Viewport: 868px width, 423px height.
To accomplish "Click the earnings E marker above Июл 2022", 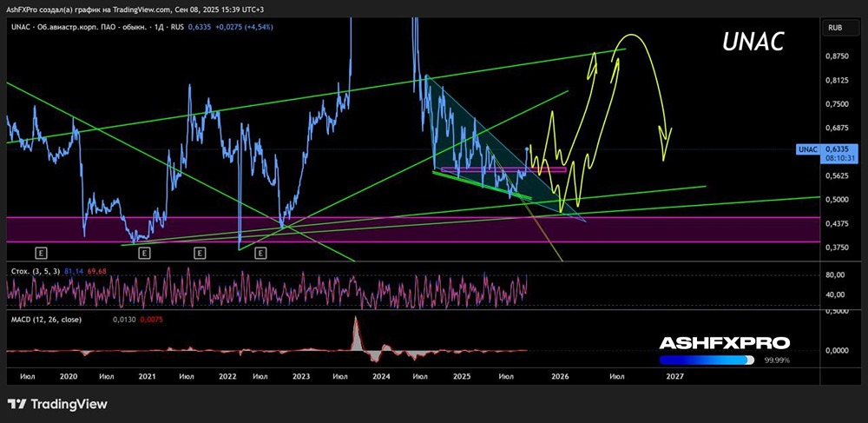I will coord(260,253).
